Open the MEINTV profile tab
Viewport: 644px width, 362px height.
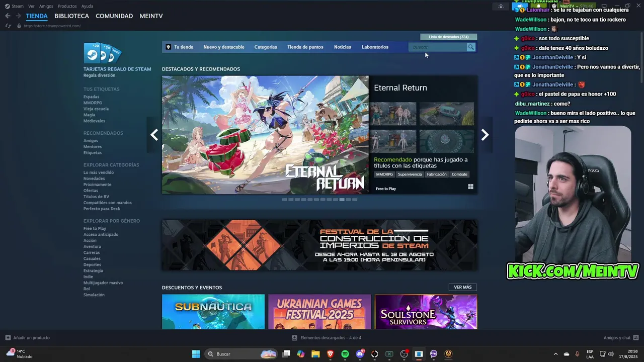tap(151, 16)
